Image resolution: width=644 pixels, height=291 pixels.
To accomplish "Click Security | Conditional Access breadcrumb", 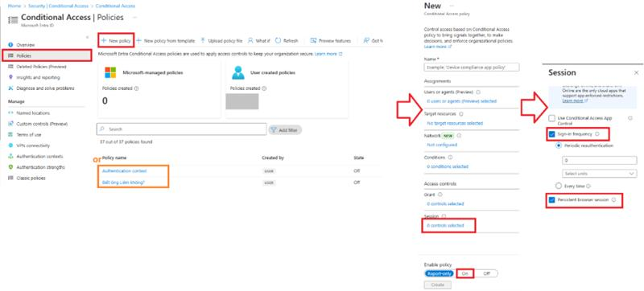I will [58, 6].
